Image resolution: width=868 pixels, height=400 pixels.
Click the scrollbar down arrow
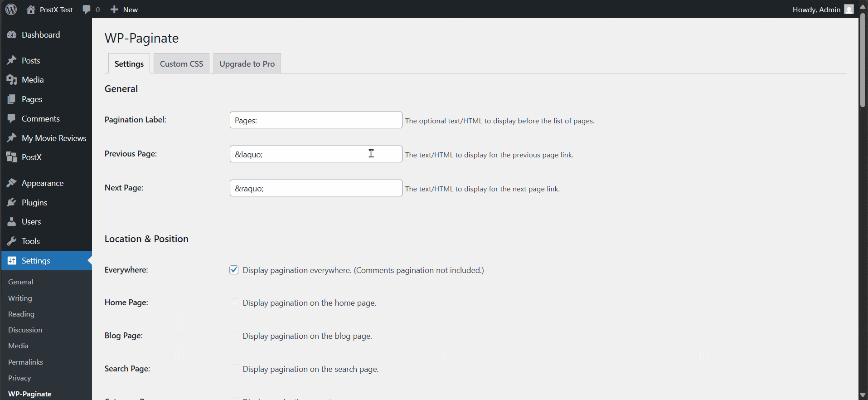click(x=863, y=395)
